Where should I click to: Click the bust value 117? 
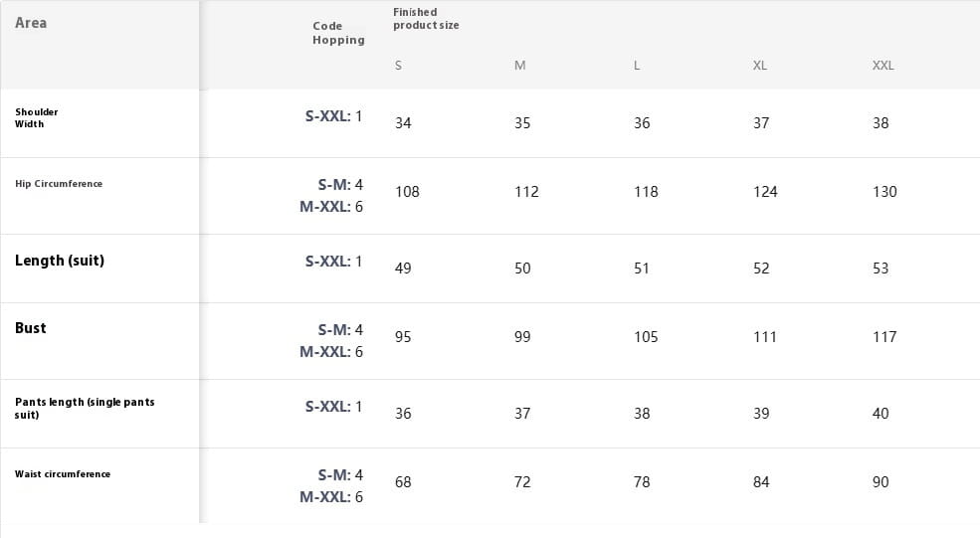884,337
